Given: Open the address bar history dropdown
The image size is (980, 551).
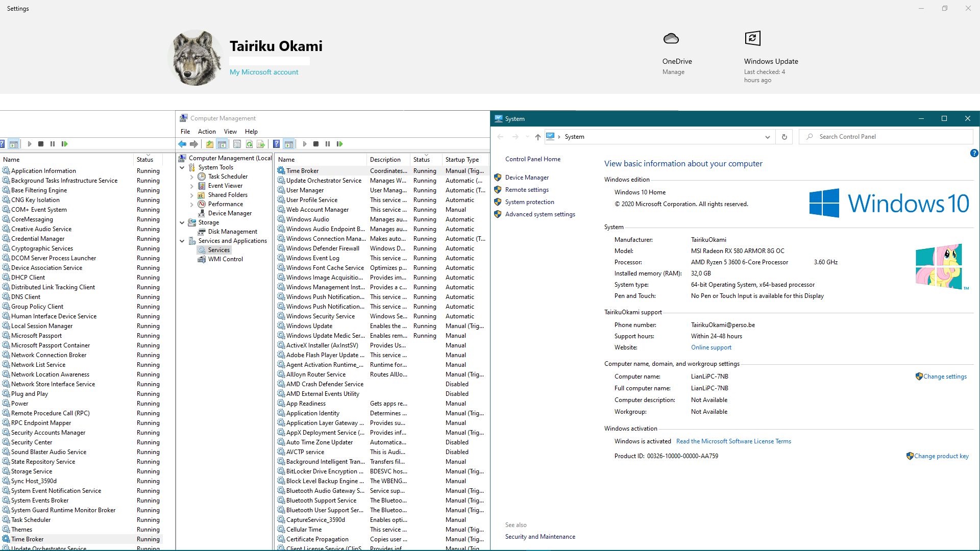Looking at the screenshot, I should tap(767, 137).
